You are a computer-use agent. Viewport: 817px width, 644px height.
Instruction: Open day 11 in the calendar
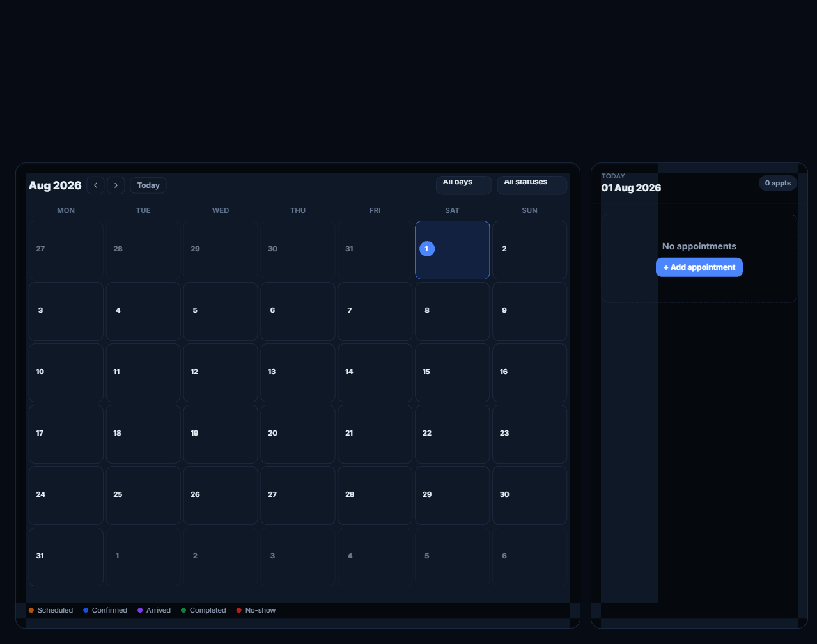pos(143,373)
